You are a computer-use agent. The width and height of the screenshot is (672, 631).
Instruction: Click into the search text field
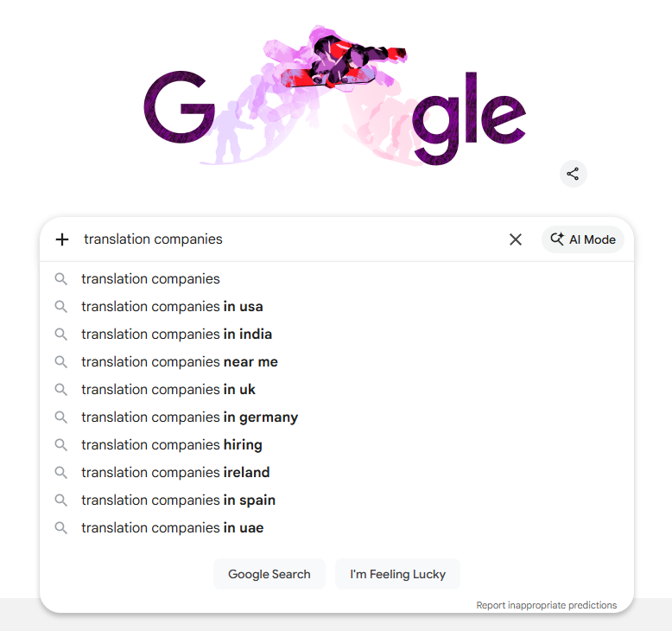(x=285, y=239)
